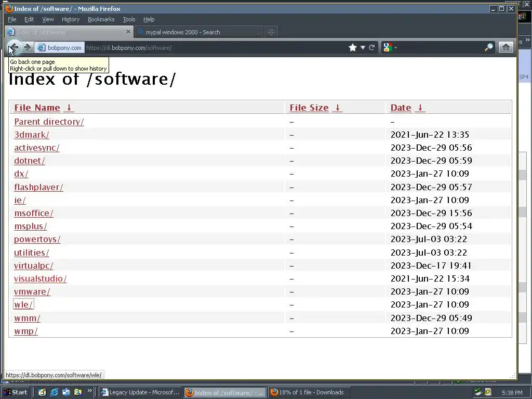The height and width of the screenshot is (399, 532).
Task: Select the Index of /software/ tab
Action: (70, 32)
